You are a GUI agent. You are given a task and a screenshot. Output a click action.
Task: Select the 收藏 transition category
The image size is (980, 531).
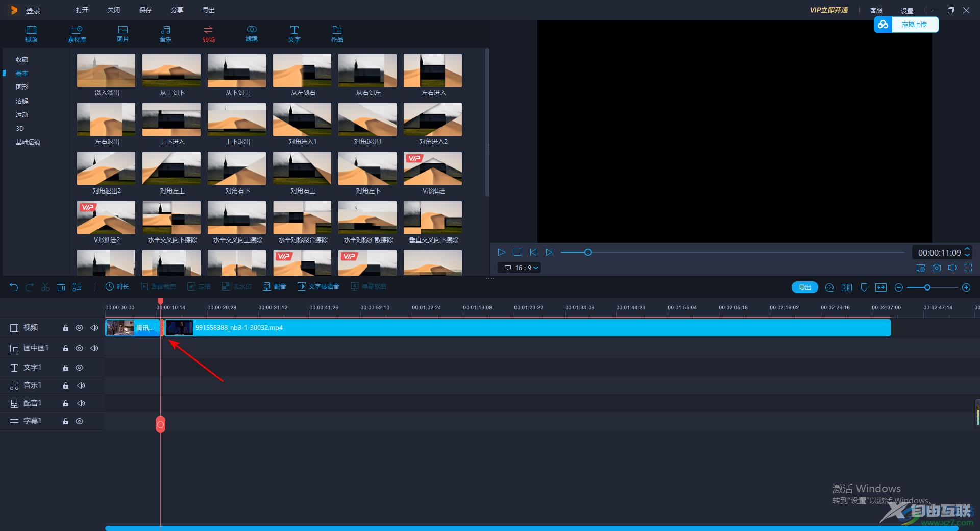(22, 60)
